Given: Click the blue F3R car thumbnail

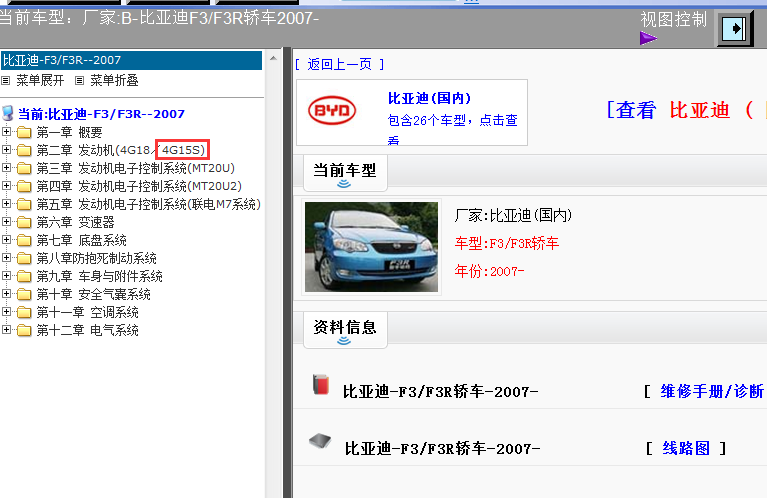Looking at the screenshot, I should pyautogui.click(x=371, y=247).
